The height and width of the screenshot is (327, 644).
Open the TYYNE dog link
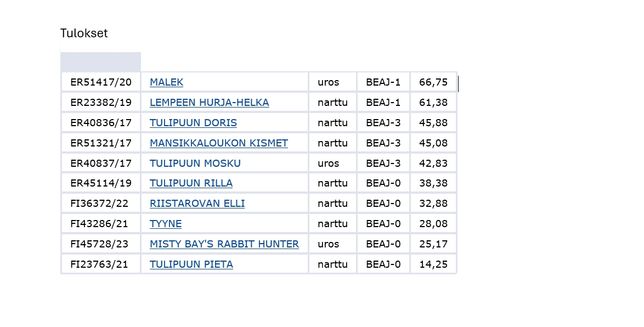click(x=165, y=224)
